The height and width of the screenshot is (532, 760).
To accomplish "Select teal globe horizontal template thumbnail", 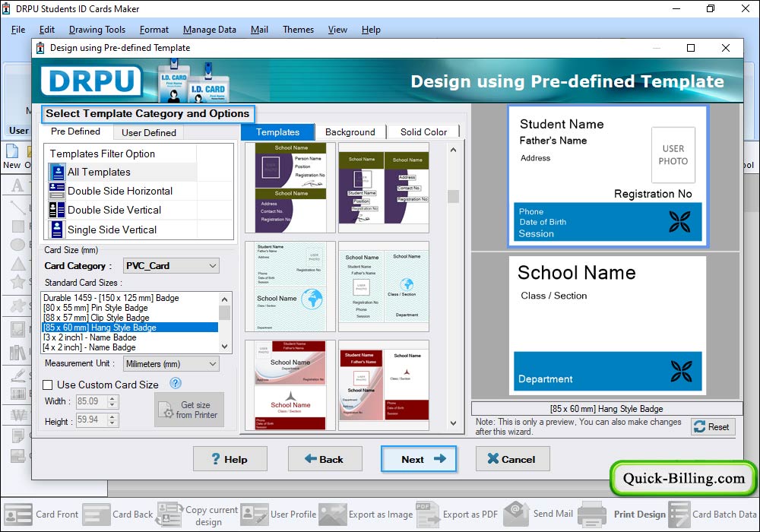I will (290, 287).
